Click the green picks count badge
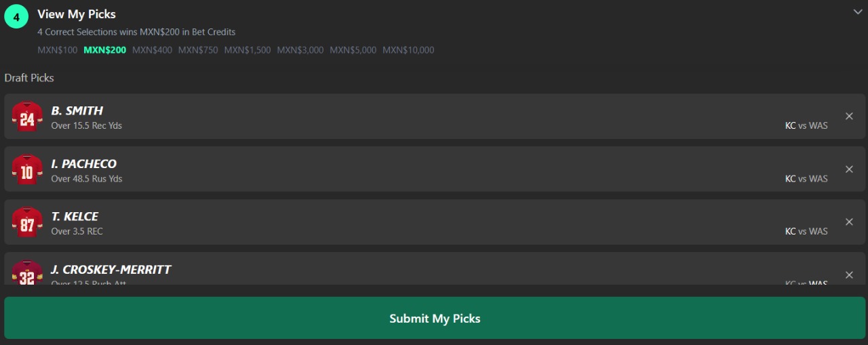This screenshot has width=868, height=345. pyautogui.click(x=16, y=17)
